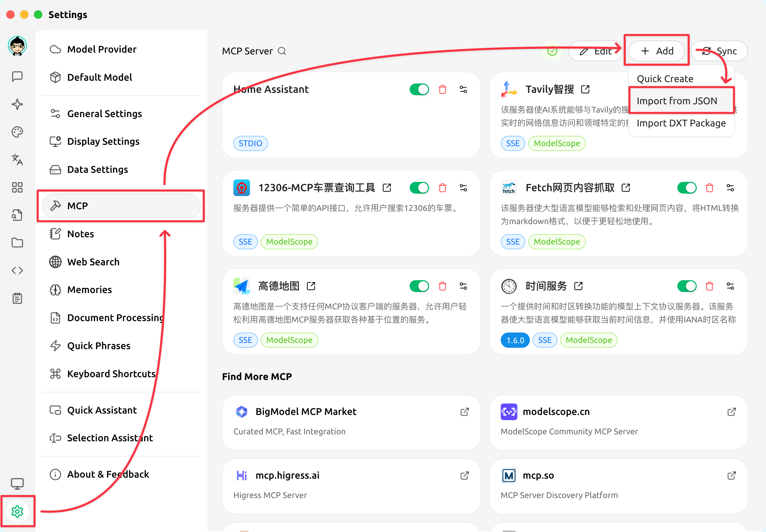Click the 1.6.0 version badge on 时间服务
The height and width of the screenshot is (532, 766).
click(x=515, y=340)
